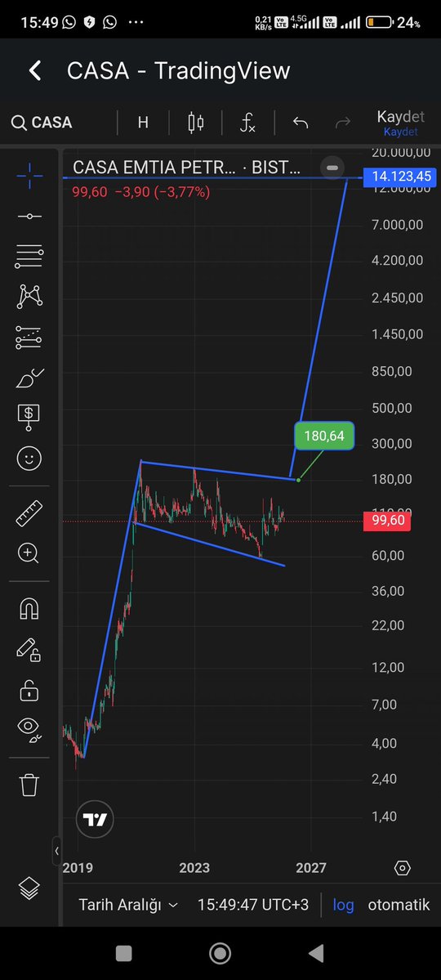The height and width of the screenshot is (980, 441).
Task: Open Tarih Aralığı date range dropdown
Action: pyautogui.click(x=128, y=904)
